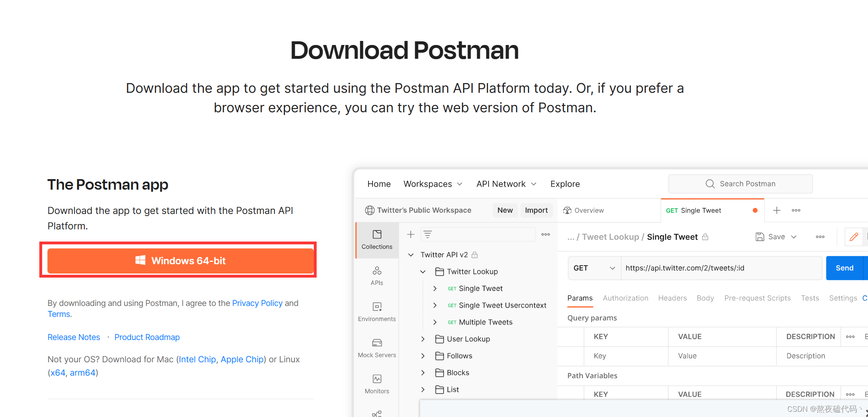This screenshot has height=417, width=868.
Task: Click the Overview tab icon
Action: click(568, 210)
